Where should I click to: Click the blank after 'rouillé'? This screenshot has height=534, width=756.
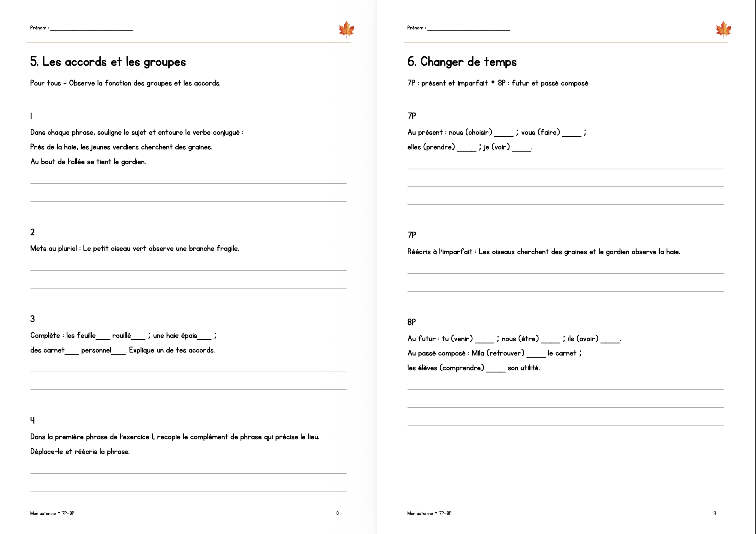pyautogui.click(x=138, y=339)
